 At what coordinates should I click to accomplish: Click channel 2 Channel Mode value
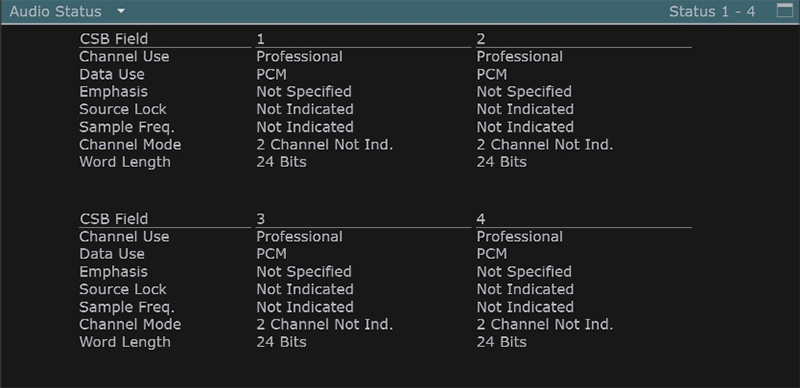click(x=545, y=145)
